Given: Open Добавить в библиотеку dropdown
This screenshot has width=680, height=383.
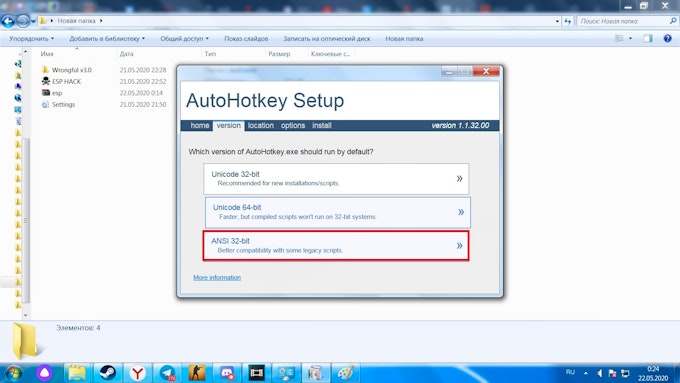Looking at the screenshot, I should point(107,39).
